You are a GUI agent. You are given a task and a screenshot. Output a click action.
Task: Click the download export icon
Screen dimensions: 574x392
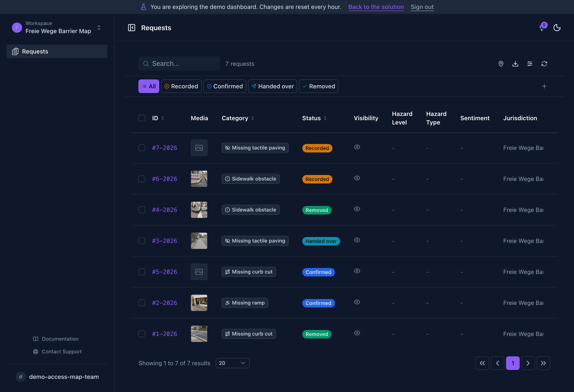point(515,64)
